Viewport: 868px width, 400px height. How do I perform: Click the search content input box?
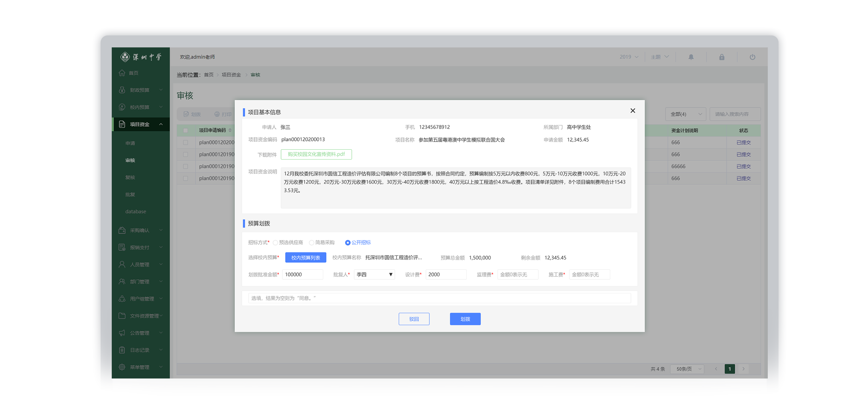pos(735,114)
